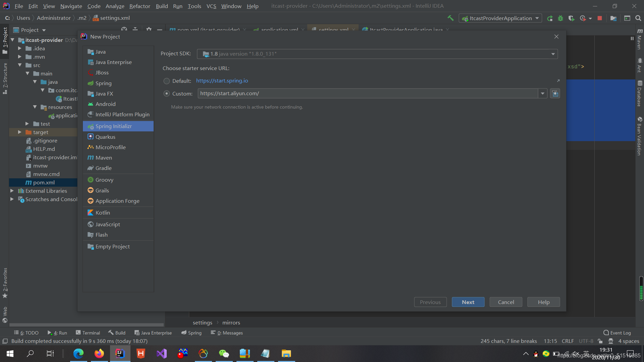Viewport: 644px width, 362px height.
Task: Select pom.xml in project tree
Action: coord(44,182)
